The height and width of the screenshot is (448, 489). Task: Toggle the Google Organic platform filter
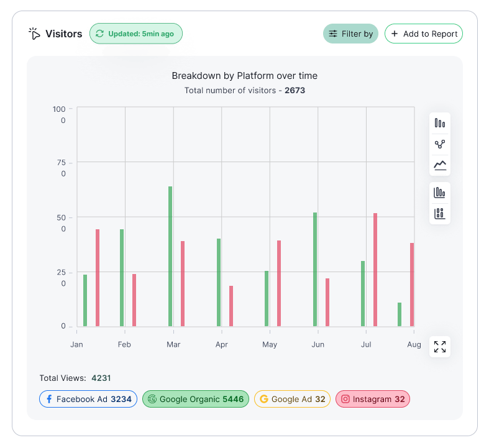click(196, 399)
